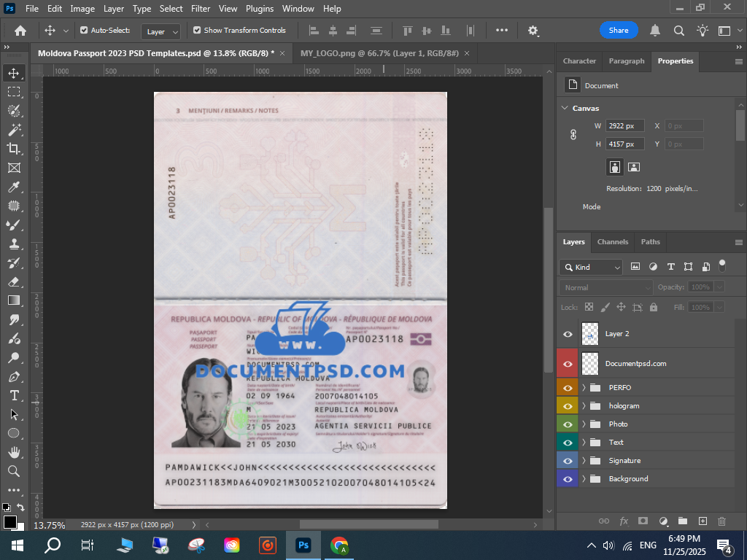The height and width of the screenshot is (560, 747).
Task: Uncheck the Auto-Select checkbox
Action: click(x=84, y=31)
